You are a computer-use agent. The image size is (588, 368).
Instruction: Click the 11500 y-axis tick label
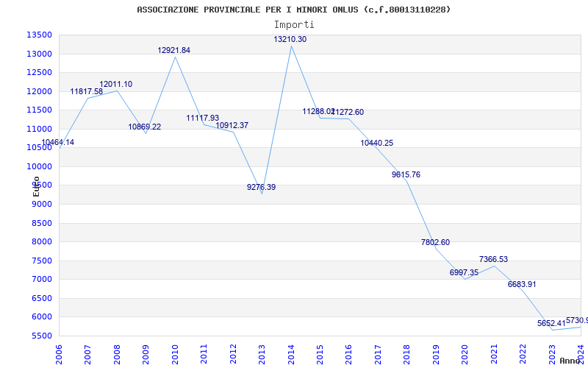pyautogui.click(x=39, y=110)
